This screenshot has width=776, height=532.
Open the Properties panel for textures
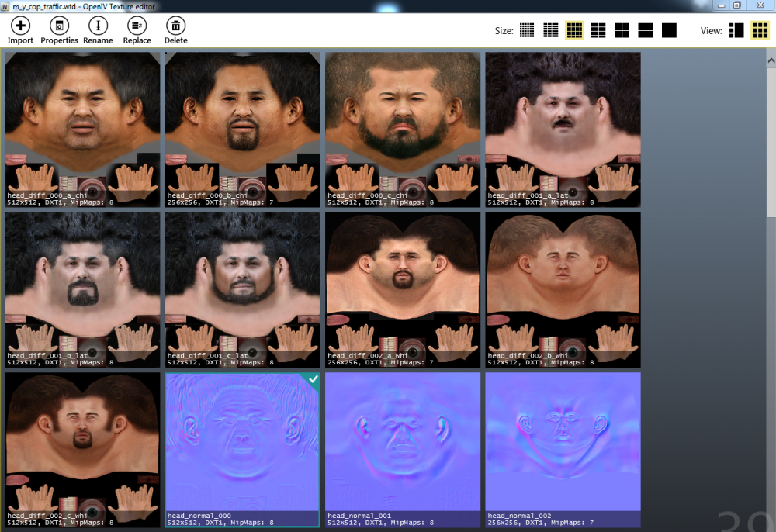coord(59,29)
